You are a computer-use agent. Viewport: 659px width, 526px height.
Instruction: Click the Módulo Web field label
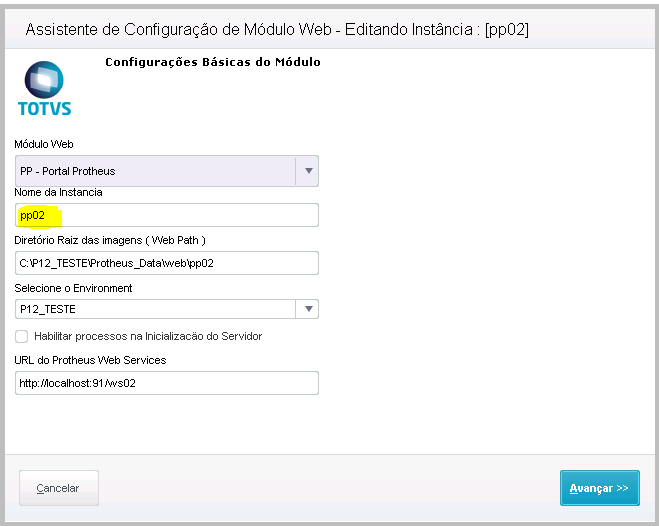(44, 144)
